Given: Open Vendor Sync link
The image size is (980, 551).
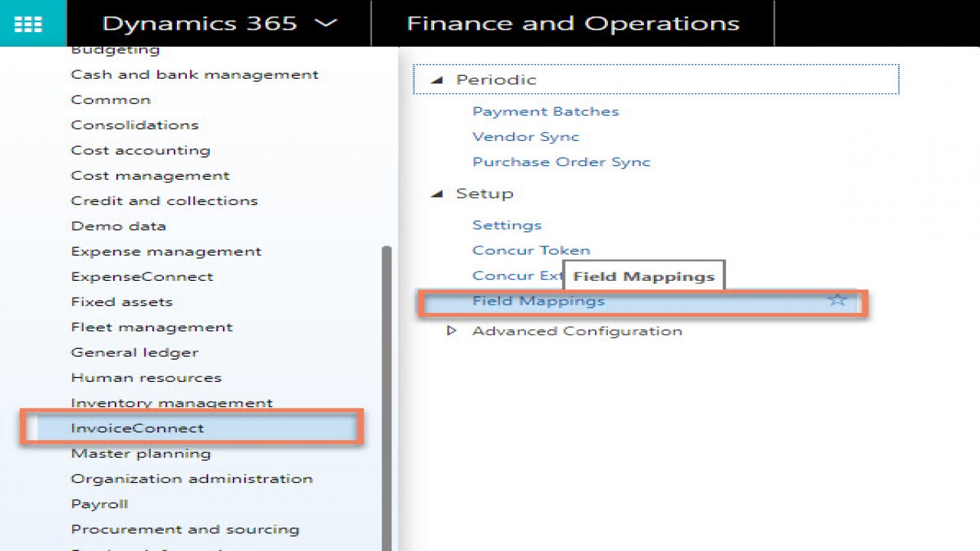Looking at the screenshot, I should pos(526,137).
